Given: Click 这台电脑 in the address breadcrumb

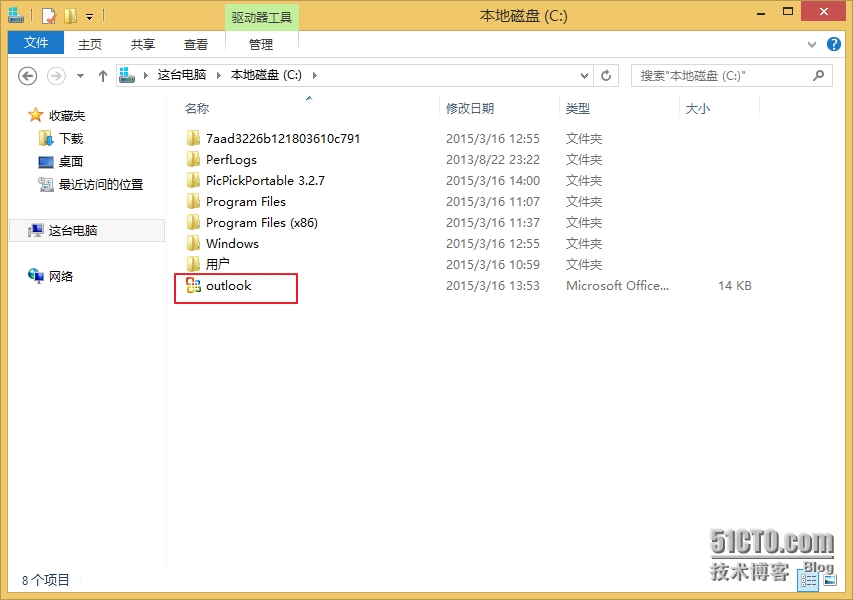Looking at the screenshot, I should coord(182,75).
